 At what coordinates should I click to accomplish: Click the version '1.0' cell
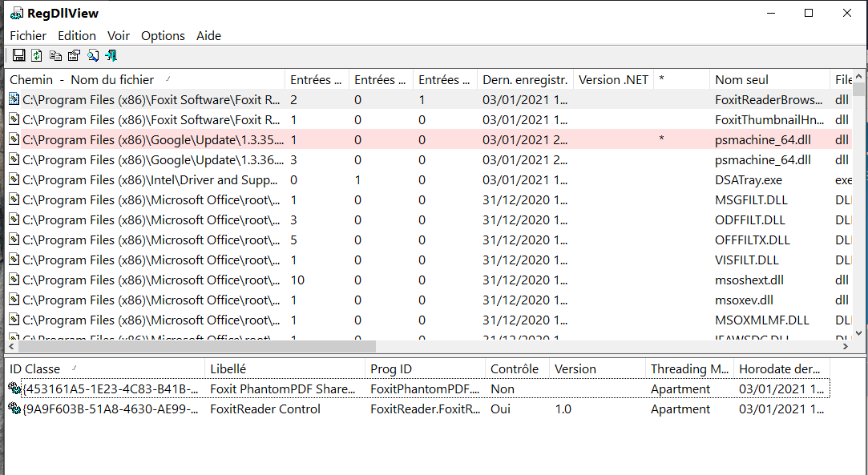[563, 409]
